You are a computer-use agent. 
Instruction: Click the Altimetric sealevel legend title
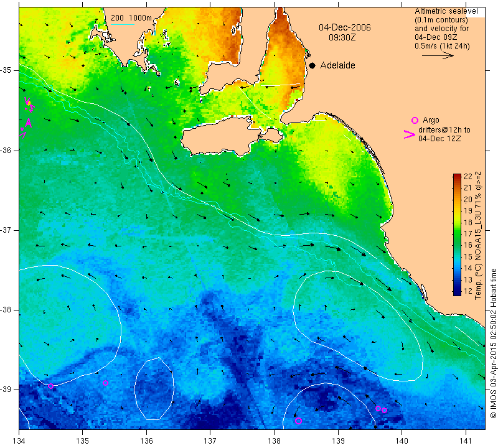446,11
